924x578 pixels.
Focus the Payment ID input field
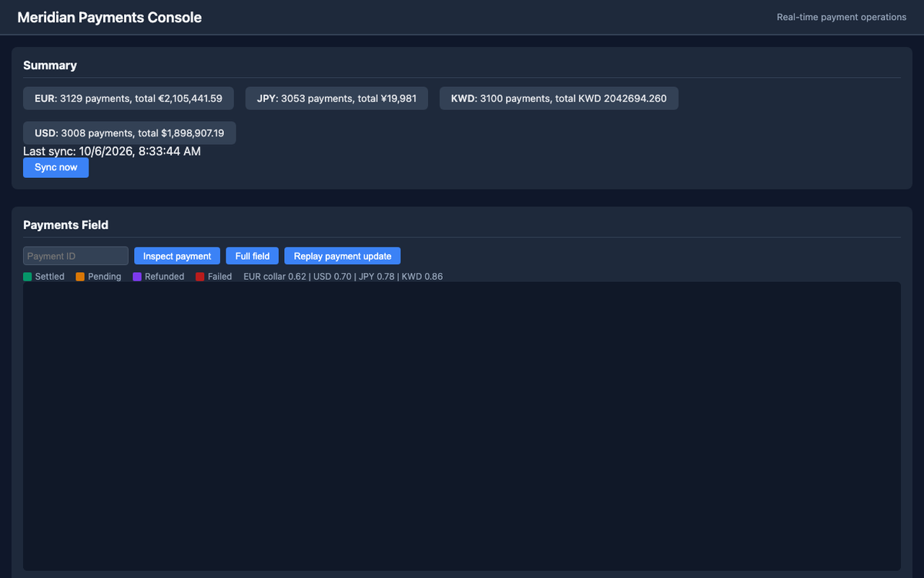click(75, 256)
